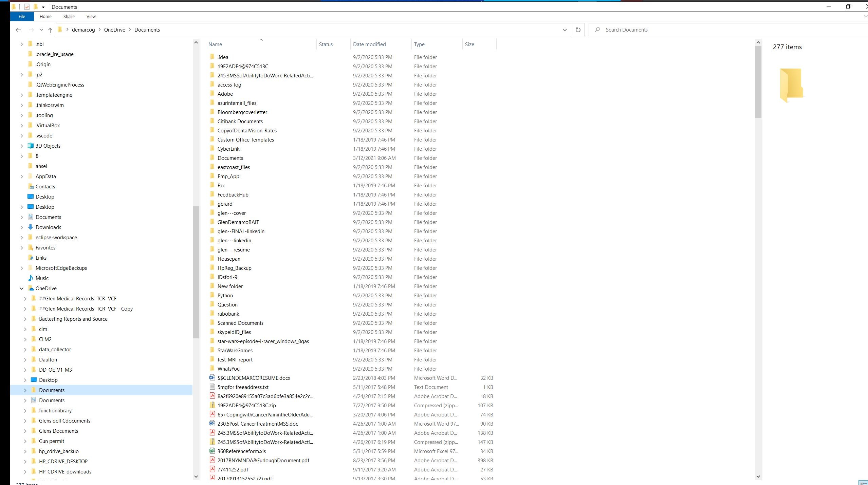The width and height of the screenshot is (868, 485).
Task: Open the File ribbon tab
Action: click(22, 16)
